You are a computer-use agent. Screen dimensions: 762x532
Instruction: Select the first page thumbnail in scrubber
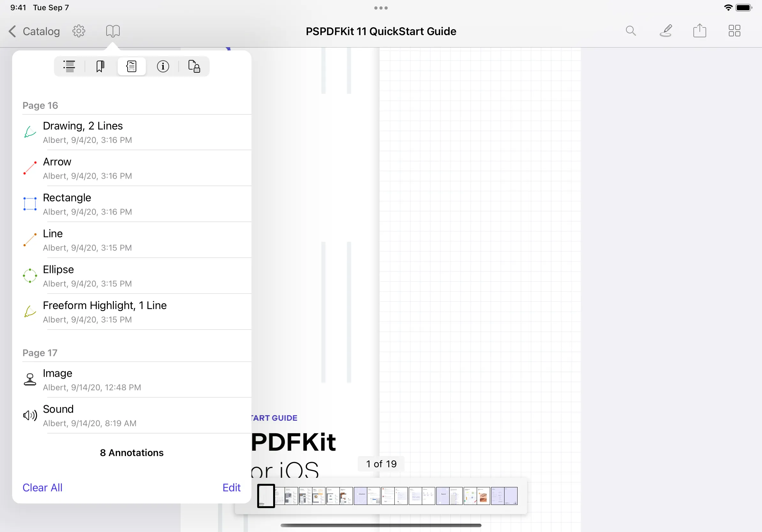click(265, 496)
